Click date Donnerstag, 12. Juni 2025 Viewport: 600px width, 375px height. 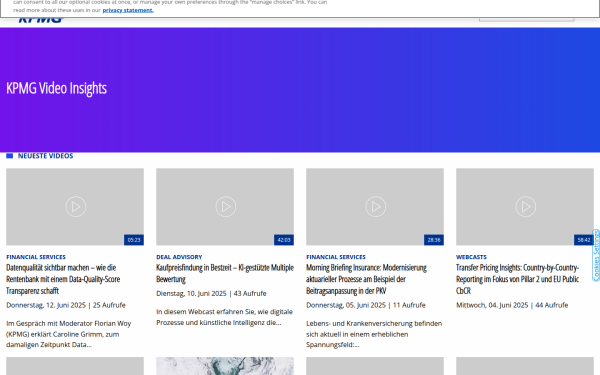46,305
